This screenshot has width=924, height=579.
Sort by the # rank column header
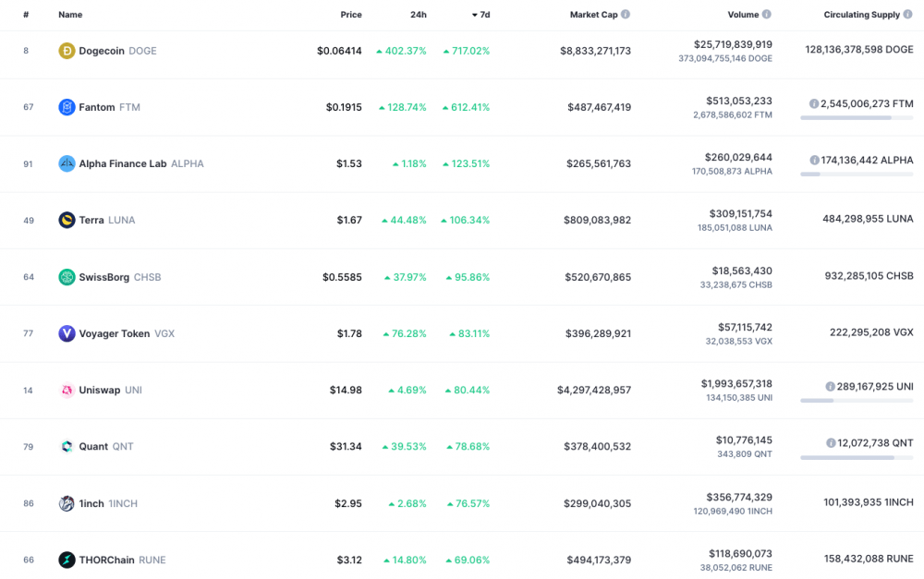coord(26,15)
